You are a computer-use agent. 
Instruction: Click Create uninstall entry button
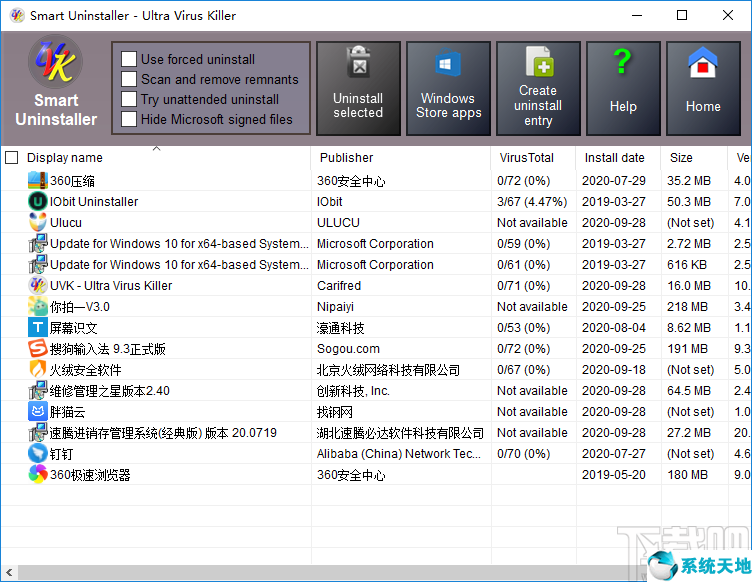pyautogui.click(x=538, y=88)
